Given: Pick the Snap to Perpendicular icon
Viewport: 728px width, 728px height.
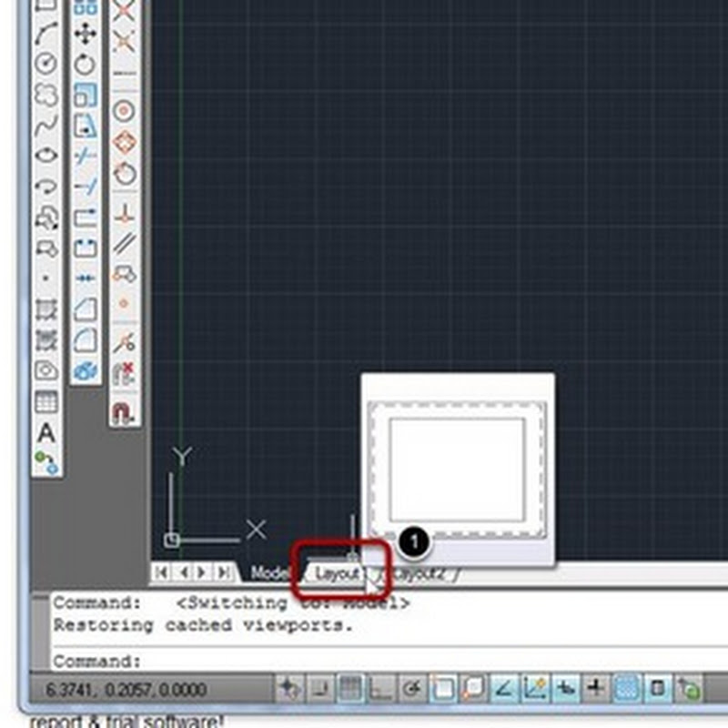Looking at the screenshot, I should click(125, 214).
